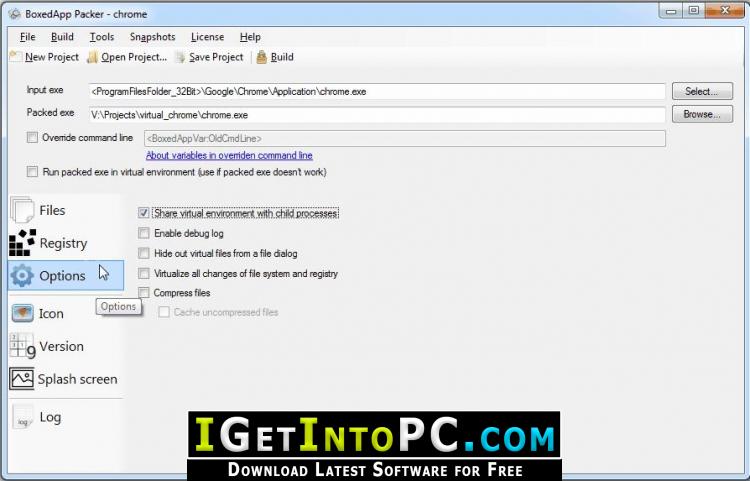Close the BoxedApp Packer window
The height and width of the screenshot is (481, 750).
click(725, 11)
